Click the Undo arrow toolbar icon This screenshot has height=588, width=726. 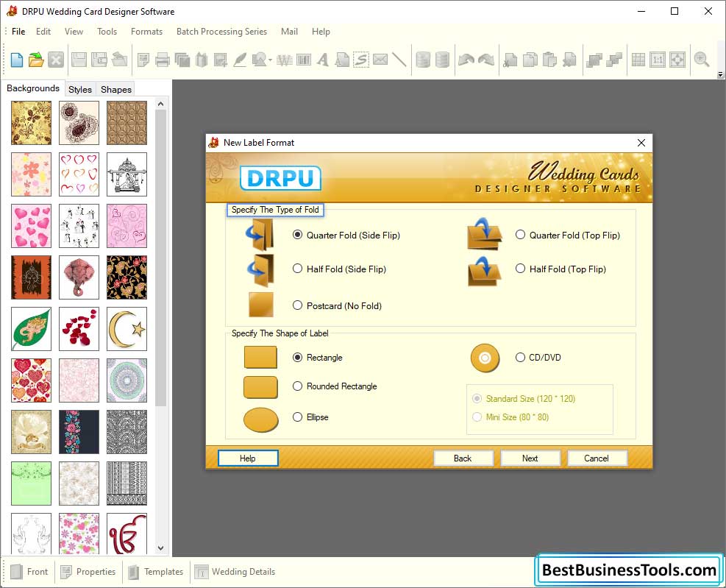[x=466, y=60]
